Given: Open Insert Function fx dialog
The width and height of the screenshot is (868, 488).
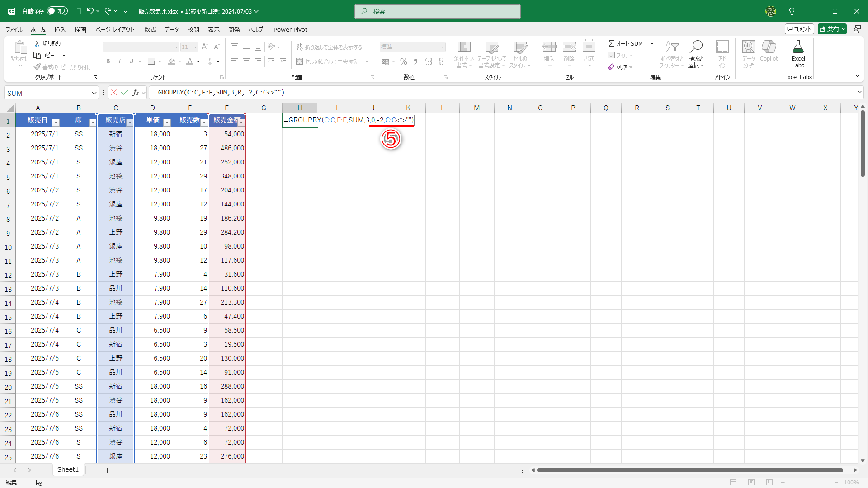Looking at the screenshot, I should click(136, 93).
